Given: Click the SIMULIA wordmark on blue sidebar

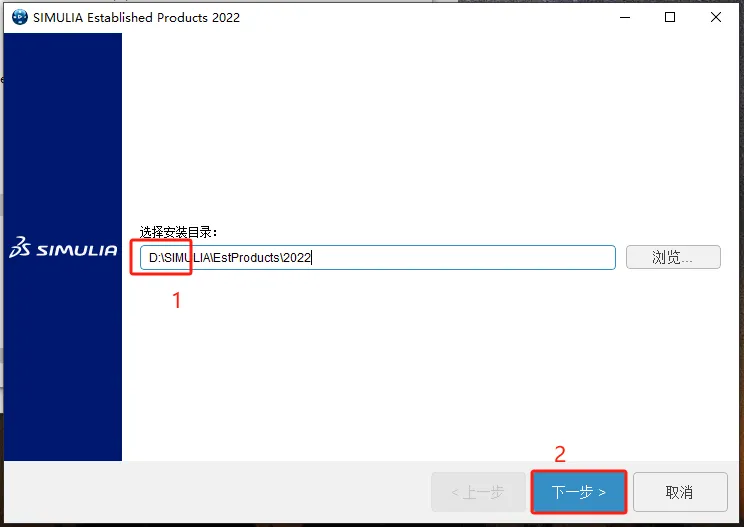Looking at the screenshot, I should pyautogui.click(x=77, y=250).
